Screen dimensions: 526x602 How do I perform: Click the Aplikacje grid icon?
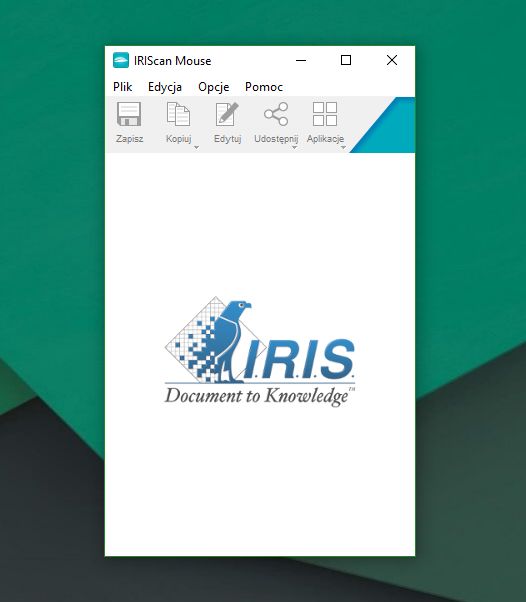[325, 114]
